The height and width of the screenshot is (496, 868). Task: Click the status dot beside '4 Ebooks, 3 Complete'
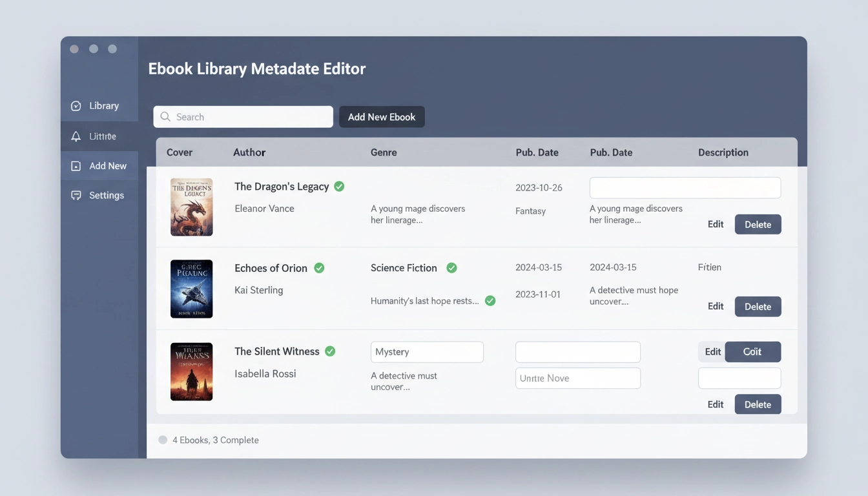(x=163, y=439)
